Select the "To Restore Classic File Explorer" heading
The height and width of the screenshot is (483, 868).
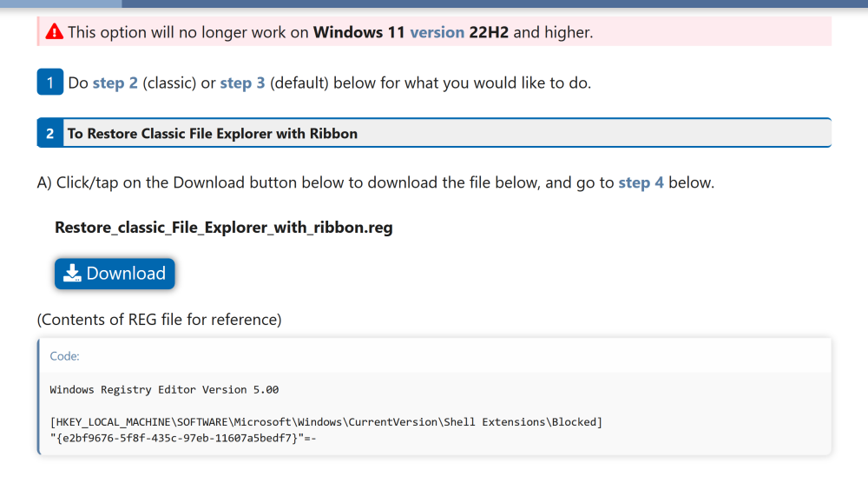(213, 134)
